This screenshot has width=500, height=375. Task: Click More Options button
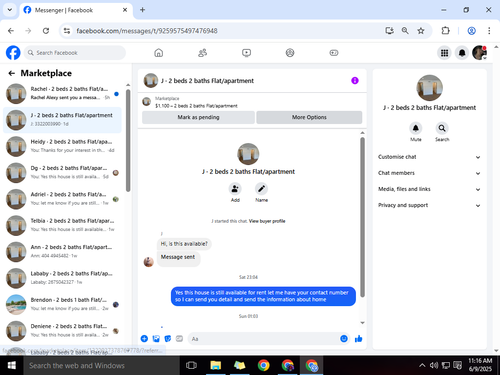(309, 117)
